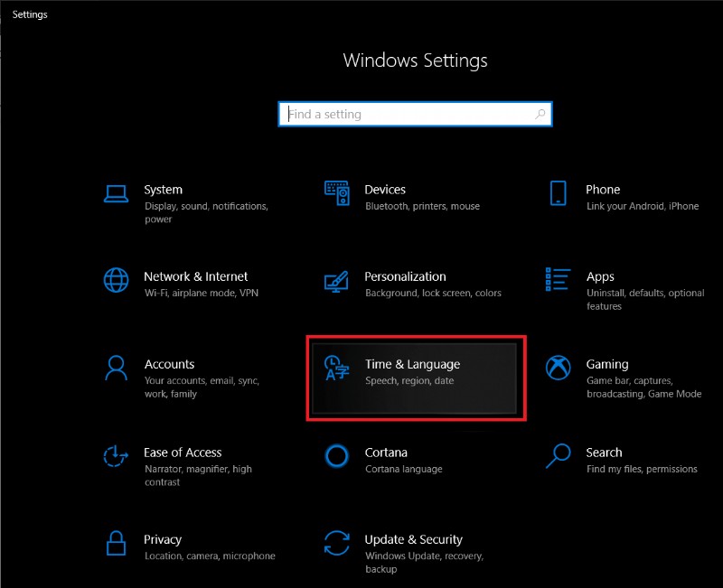Click the Network & Internet globe icon
The width and height of the screenshot is (723, 588).
pos(117,279)
